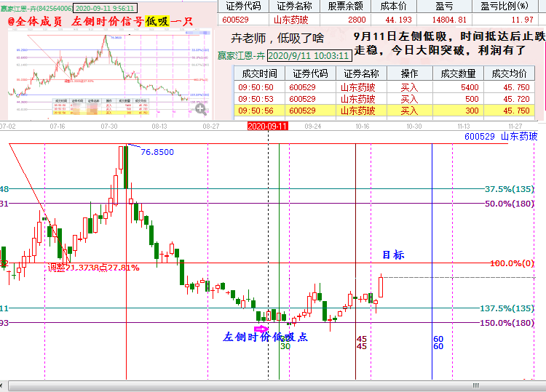Image resolution: width=546 pixels, height=392 pixels.
Task: Click the magnifier zoom icon on chart thumbnail
Action: 200,109
